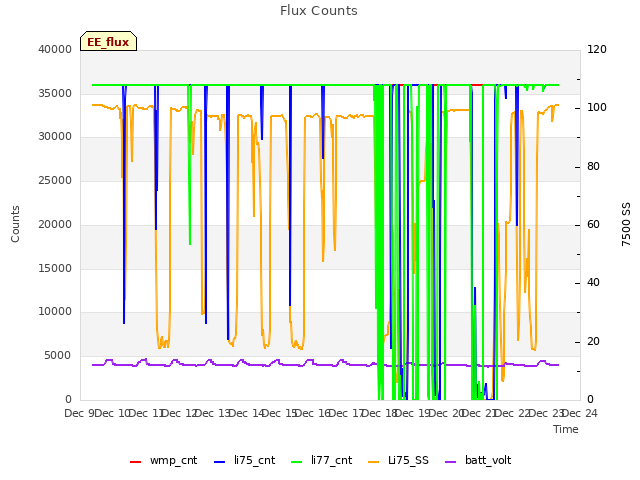
Task: Click the 40 right axis label
Action: [593, 282]
